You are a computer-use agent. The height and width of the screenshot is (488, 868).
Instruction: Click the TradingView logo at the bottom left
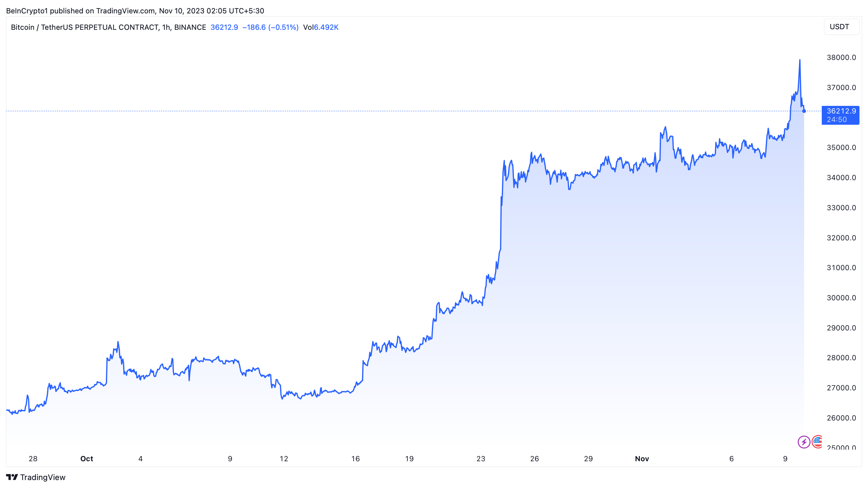pos(36,477)
